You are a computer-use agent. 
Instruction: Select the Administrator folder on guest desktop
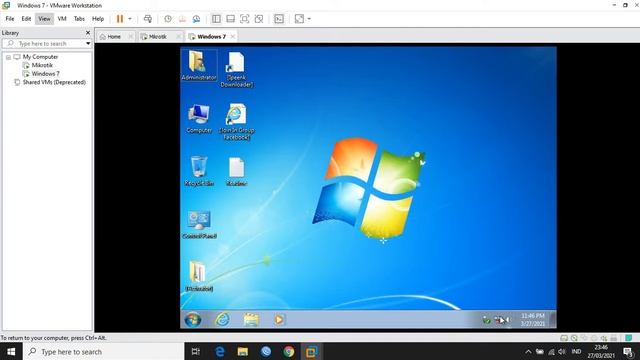click(199, 65)
